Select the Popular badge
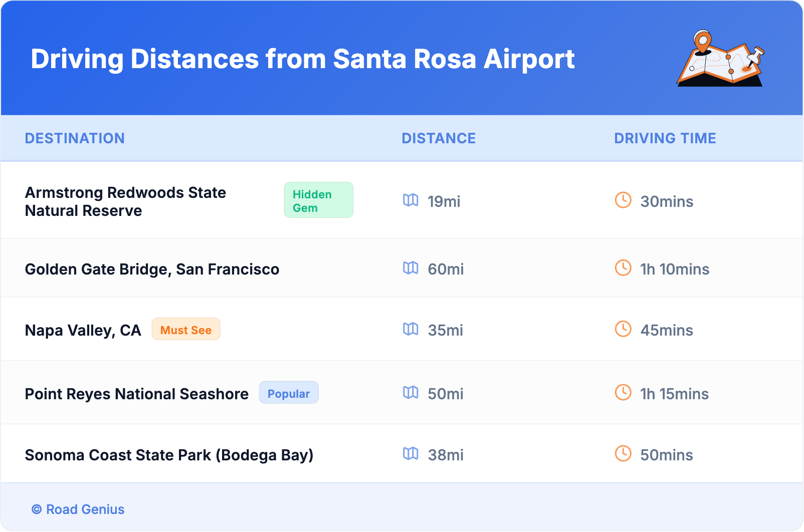 [289, 393]
